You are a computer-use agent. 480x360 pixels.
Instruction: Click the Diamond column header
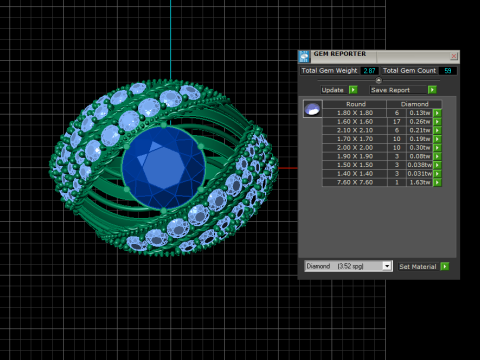point(414,104)
